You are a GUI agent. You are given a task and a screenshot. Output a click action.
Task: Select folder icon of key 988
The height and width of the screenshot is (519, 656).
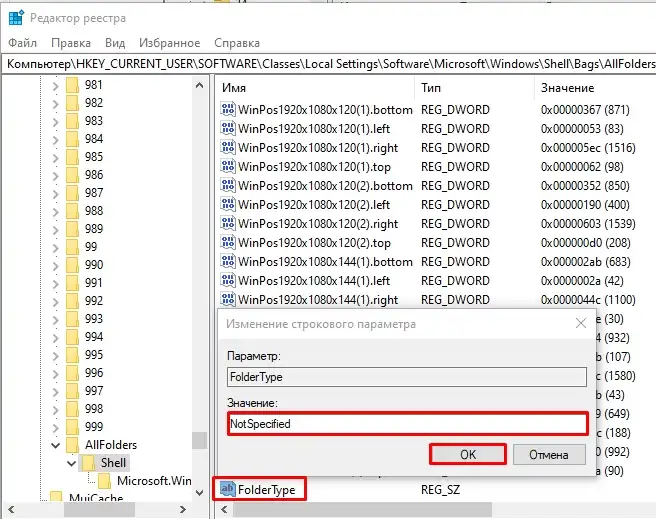(x=72, y=211)
